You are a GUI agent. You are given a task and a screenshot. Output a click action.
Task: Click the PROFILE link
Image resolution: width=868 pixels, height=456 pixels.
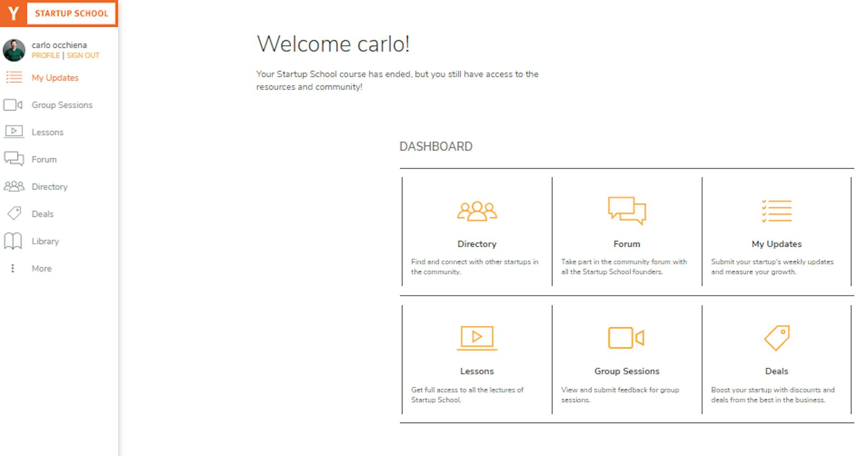pos(46,56)
